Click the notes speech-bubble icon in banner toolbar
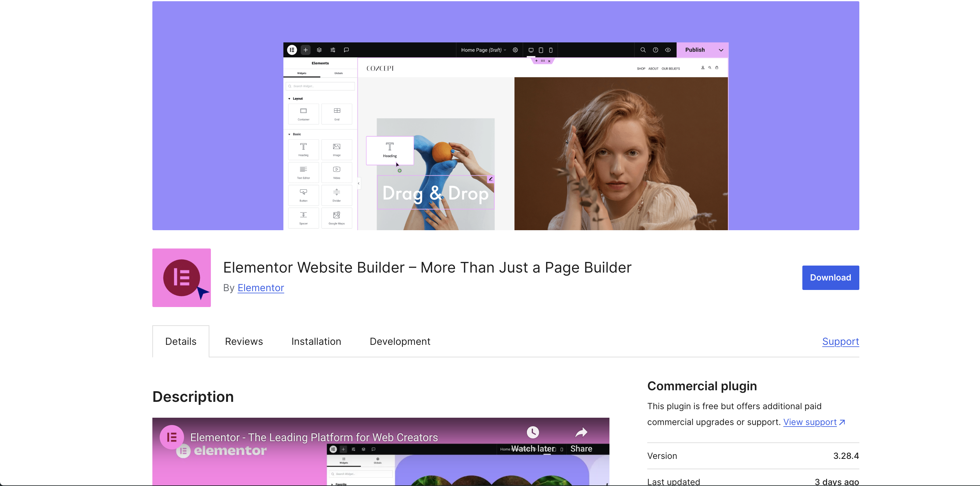Screen dimensions: 980x486 coord(346,50)
